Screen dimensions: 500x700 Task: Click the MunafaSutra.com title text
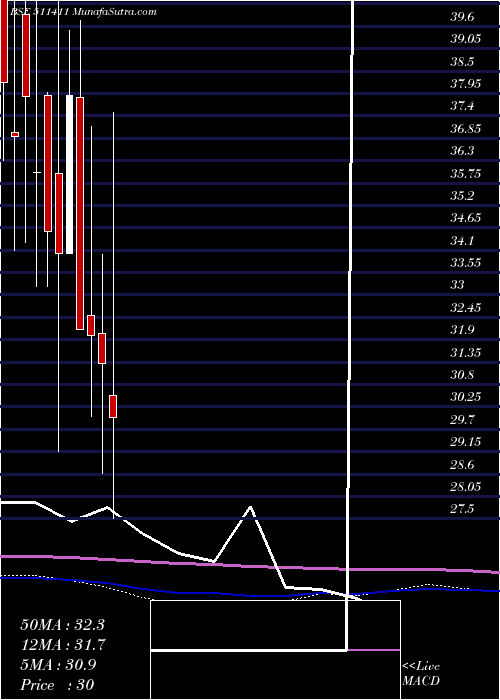(x=116, y=12)
